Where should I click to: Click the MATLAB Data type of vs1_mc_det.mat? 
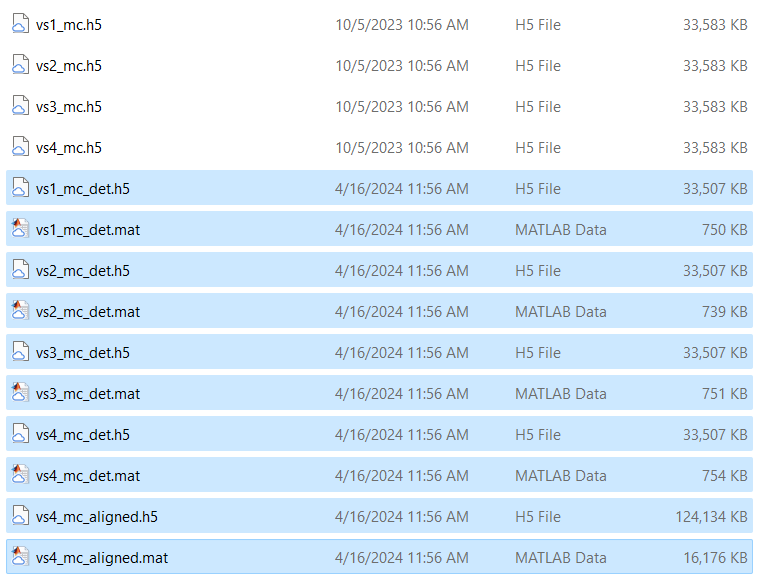[561, 230]
